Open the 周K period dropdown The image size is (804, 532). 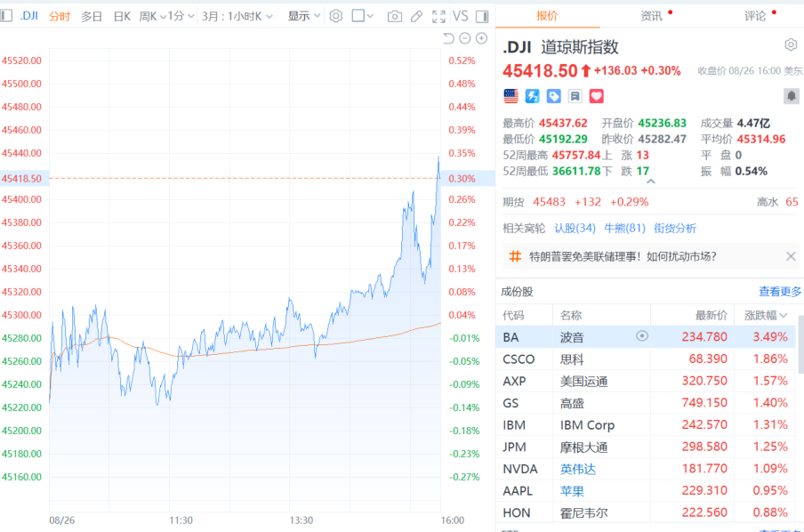coord(152,16)
